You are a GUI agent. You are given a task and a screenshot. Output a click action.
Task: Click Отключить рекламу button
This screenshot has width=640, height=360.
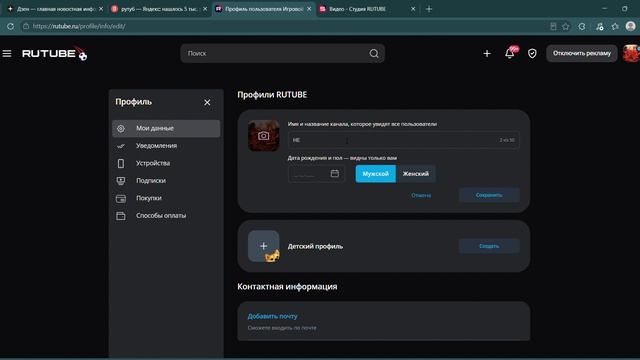click(x=582, y=53)
